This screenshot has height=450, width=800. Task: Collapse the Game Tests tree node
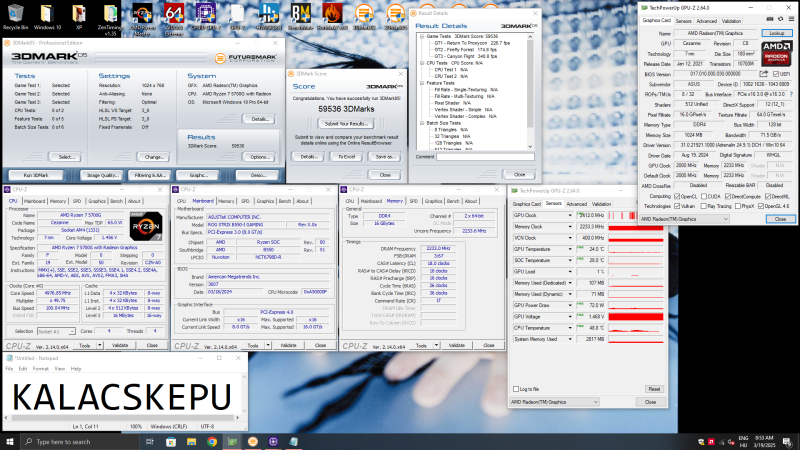422,37
